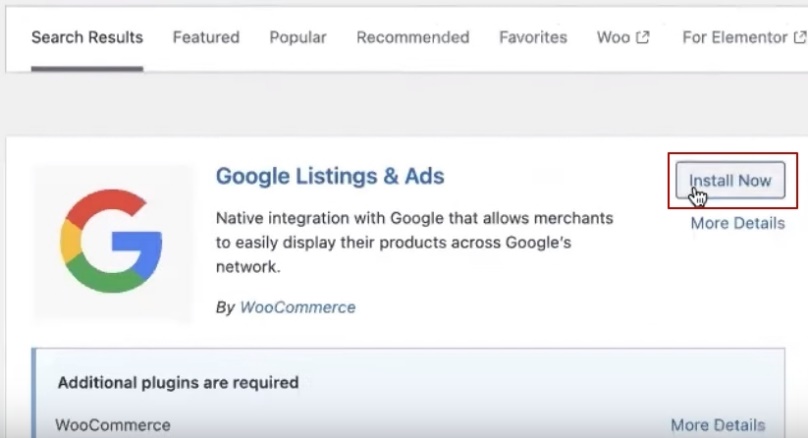Viewport: 808px width, 438px height.
Task: Click the Google logo plugin thumbnail
Action: coord(111,240)
